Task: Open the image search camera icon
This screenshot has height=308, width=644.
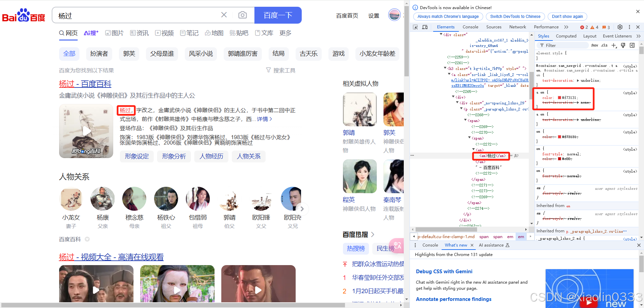Action: coord(242,15)
